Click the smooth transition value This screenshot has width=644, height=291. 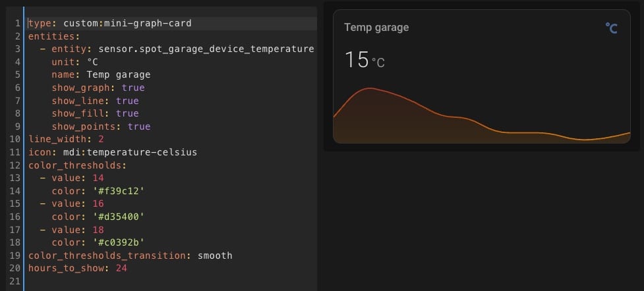pos(215,255)
